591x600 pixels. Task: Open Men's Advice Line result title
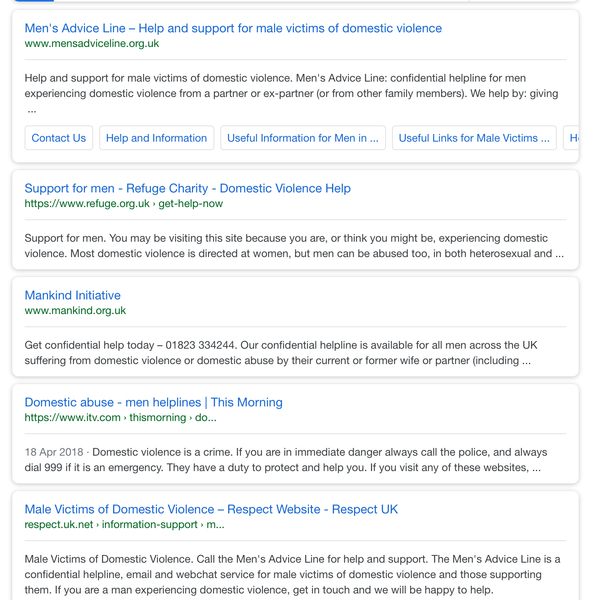tap(233, 28)
